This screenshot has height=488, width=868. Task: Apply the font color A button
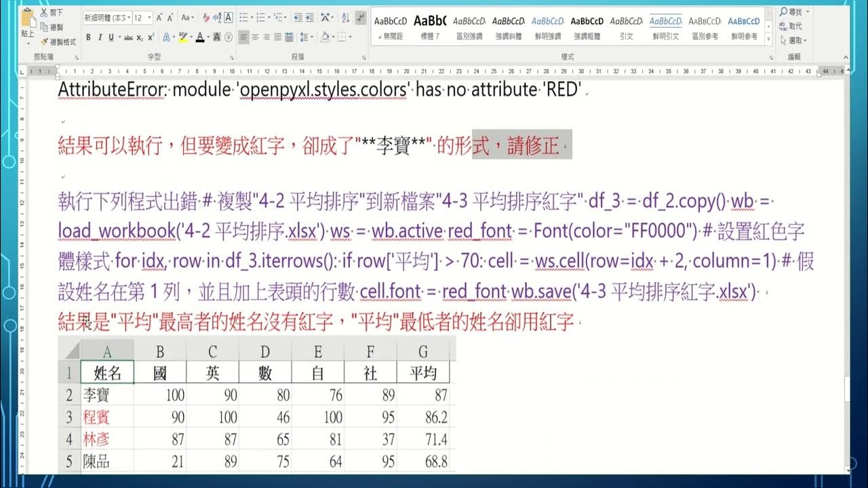(200, 37)
